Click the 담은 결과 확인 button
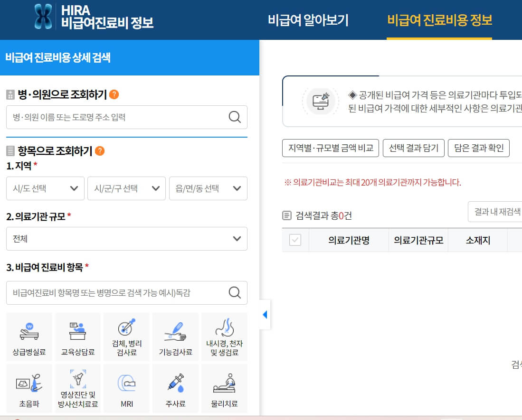Image resolution: width=522 pixels, height=420 pixels. point(479,148)
